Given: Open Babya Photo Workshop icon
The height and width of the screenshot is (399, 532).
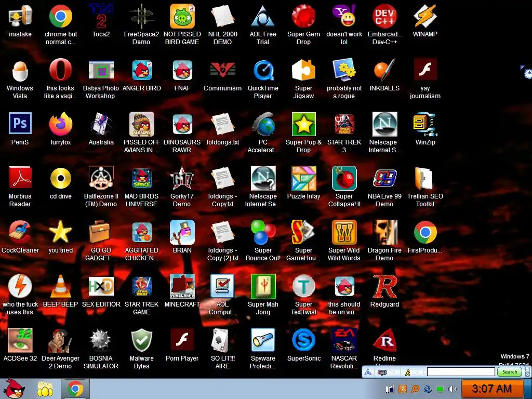Looking at the screenshot, I should pos(101,70).
